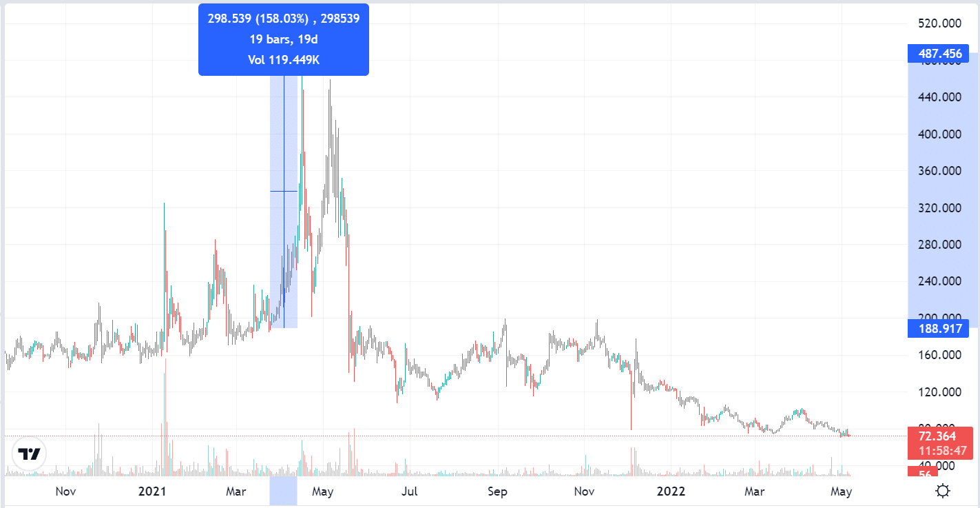Click the 'Vol 119.449K' text

click(x=283, y=60)
